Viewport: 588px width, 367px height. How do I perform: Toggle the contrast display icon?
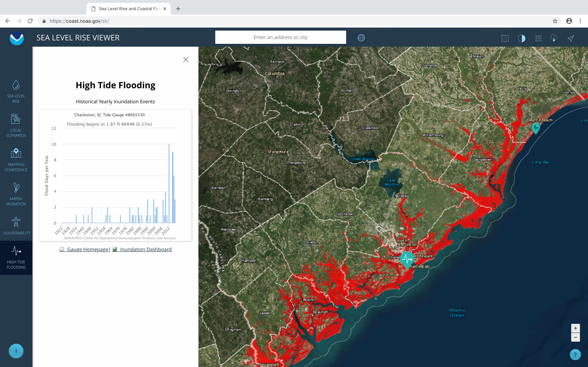(x=522, y=38)
